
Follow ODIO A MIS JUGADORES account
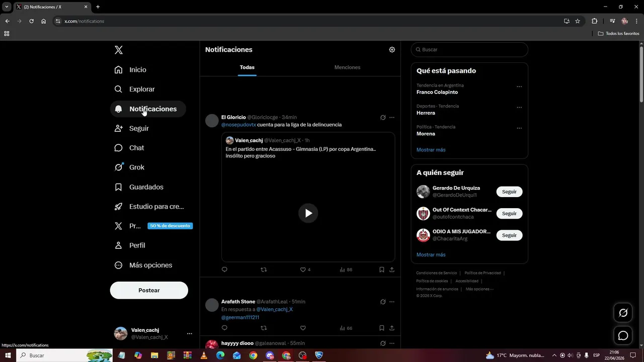509,235
